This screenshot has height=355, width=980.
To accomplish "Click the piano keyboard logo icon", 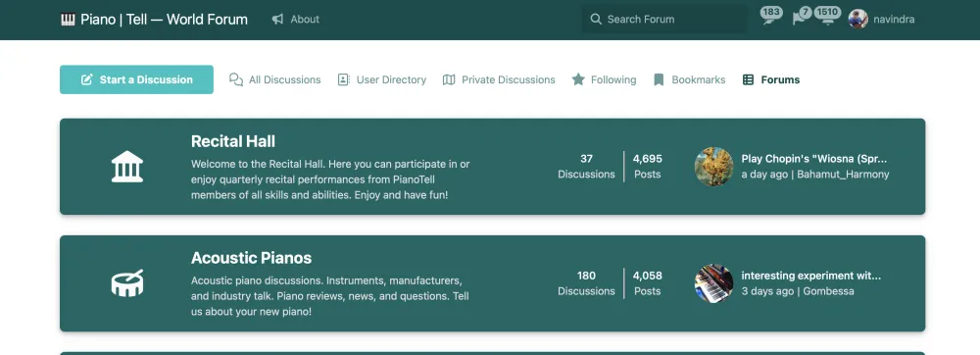I will (x=68, y=20).
